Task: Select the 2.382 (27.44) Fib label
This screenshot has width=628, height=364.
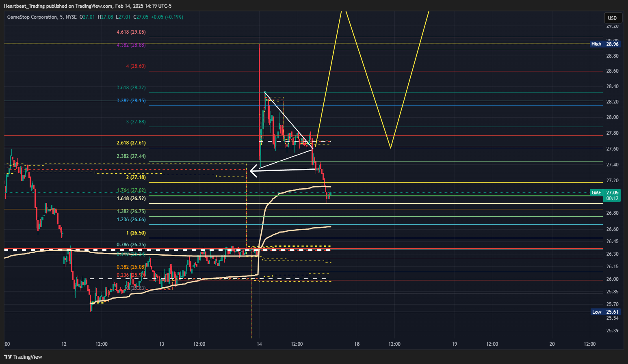Action: (x=131, y=156)
